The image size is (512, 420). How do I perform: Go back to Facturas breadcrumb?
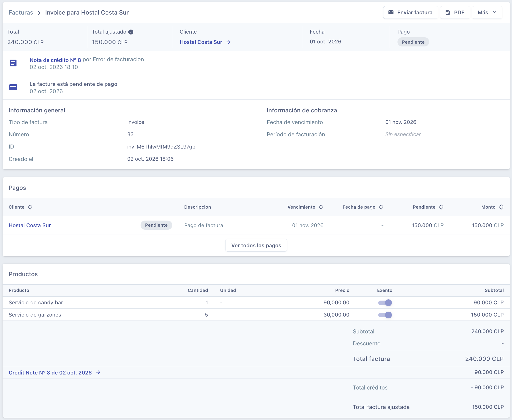[21, 13]
